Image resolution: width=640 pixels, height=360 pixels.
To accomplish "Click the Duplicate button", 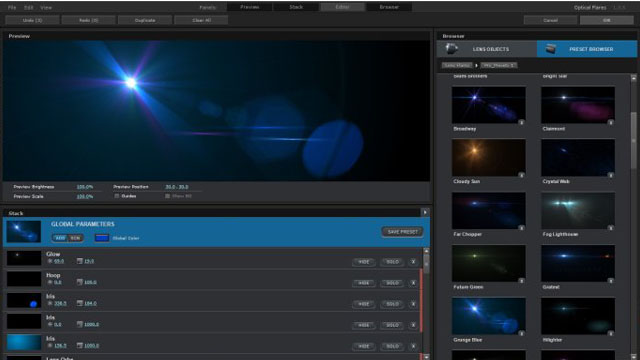I will click(x=145, y=20).
